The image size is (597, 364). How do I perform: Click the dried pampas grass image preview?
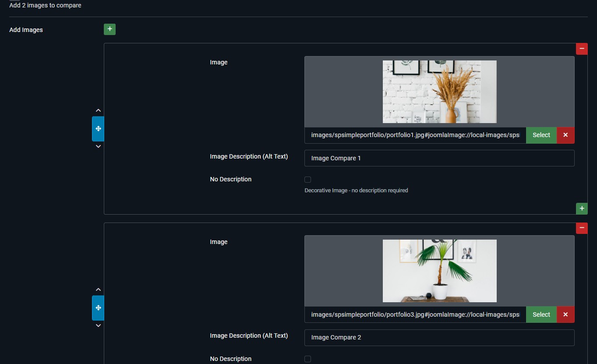click(439, 92)
